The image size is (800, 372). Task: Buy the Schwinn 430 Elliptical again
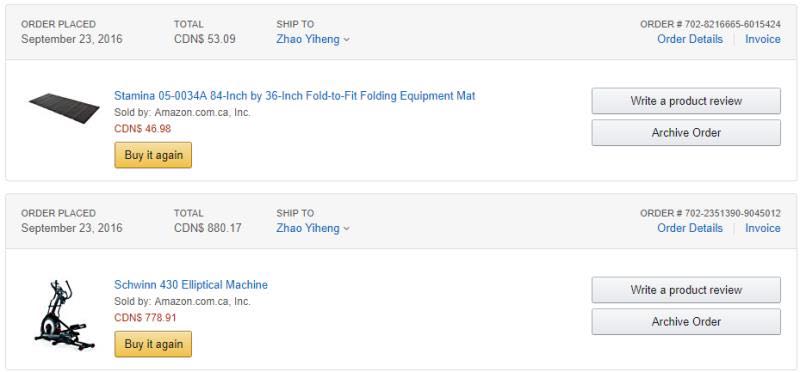[153, 344]
